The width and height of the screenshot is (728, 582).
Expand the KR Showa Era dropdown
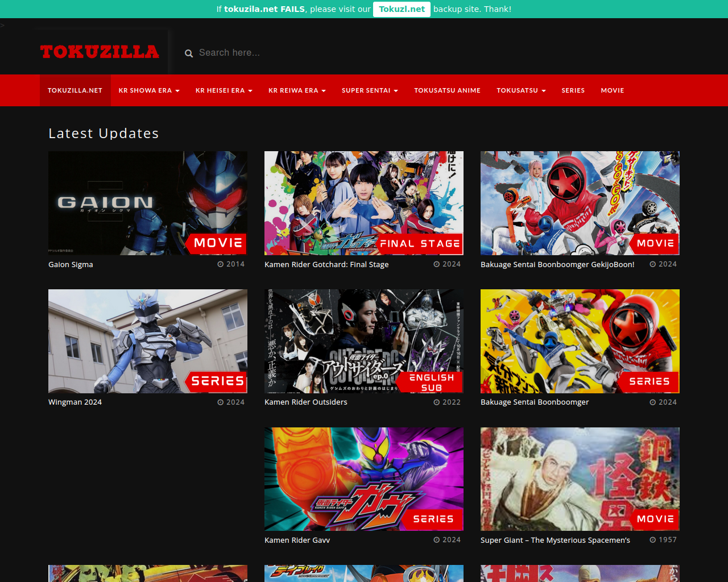click(x=149, y=90)
